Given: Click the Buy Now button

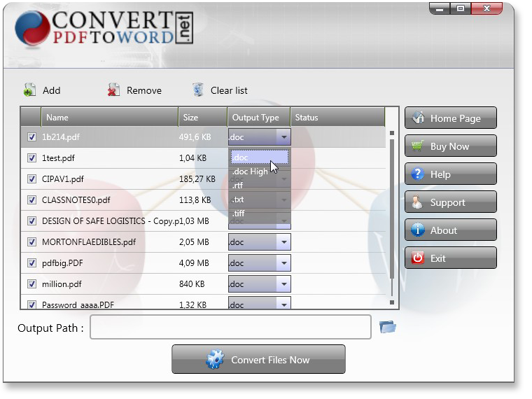Looking at the screenshot, I should (x=451, y=146).
